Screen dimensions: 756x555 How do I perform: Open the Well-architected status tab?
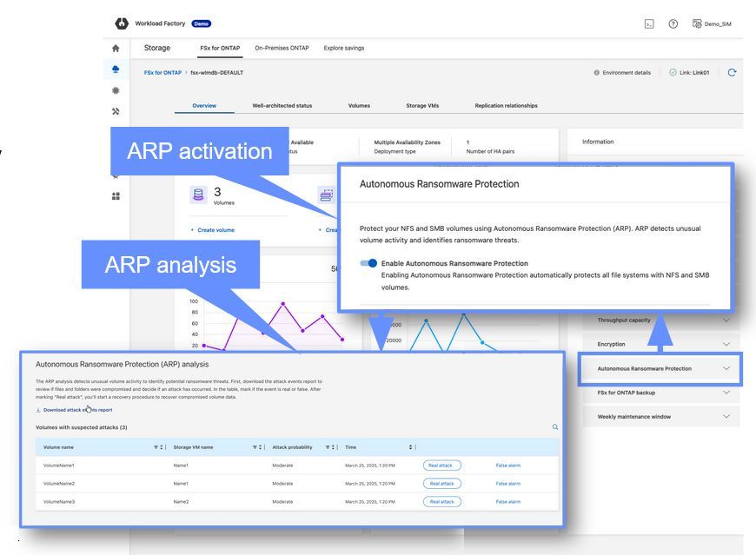pos(282,105)
